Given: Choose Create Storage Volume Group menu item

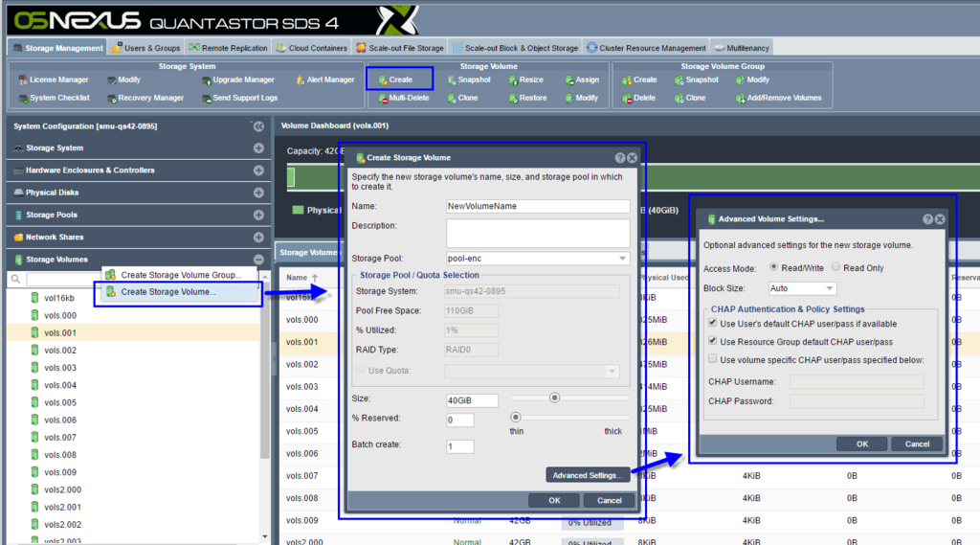Looking at the screenshot, I should (x=181, y=275).
